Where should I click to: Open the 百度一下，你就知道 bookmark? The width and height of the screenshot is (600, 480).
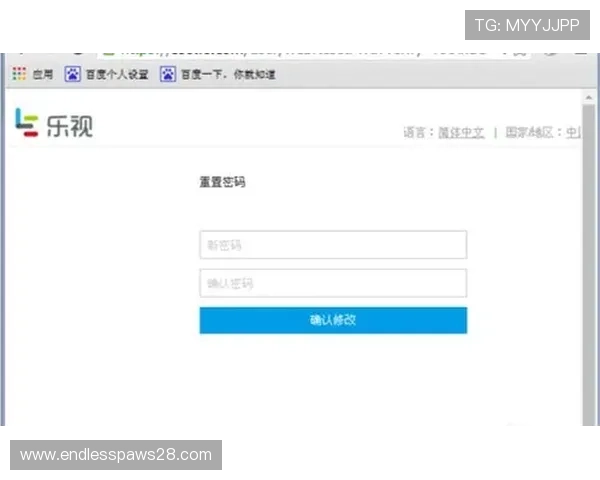tap(217, 74)
